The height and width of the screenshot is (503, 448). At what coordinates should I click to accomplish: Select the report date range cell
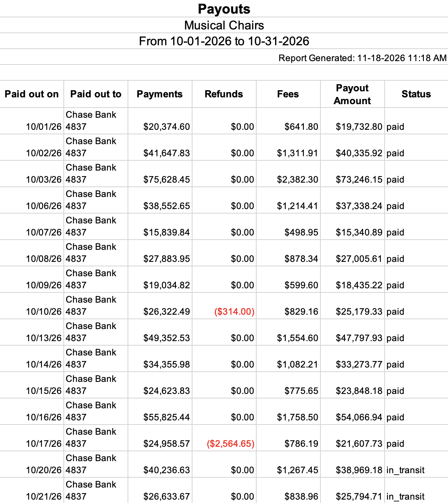(224, 41)
